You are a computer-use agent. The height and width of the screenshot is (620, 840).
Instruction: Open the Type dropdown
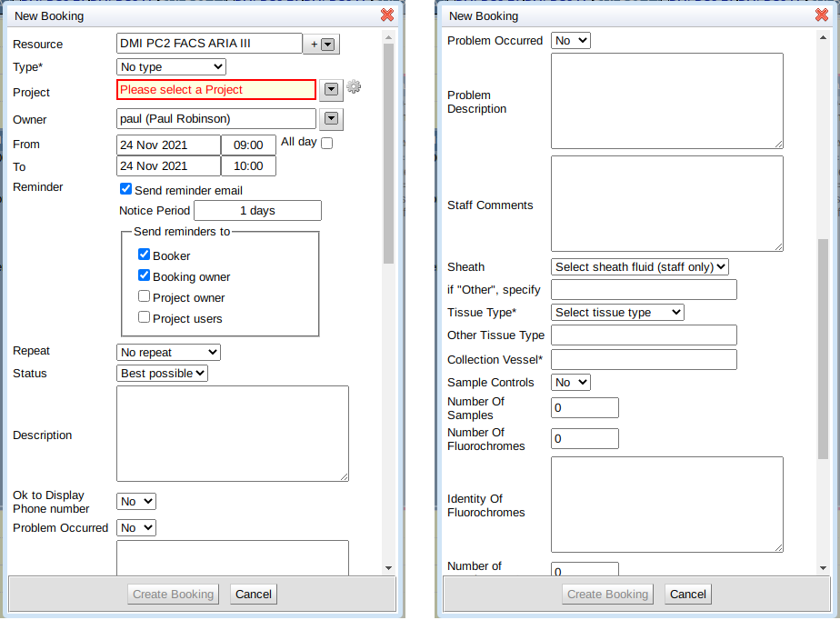[171, 66]
